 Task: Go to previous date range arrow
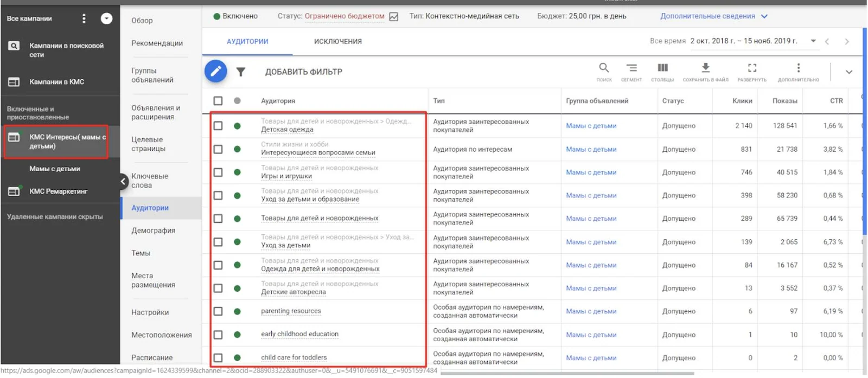point(827,42)
